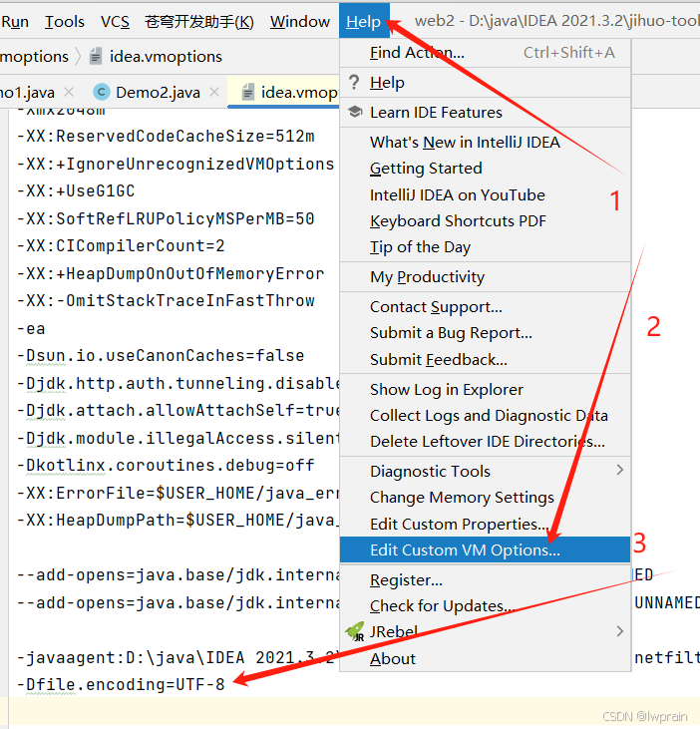Show Tip of the Day
The width and height of the screenshot is (700, 729).
pyautogui.click(x=485, y=247)
